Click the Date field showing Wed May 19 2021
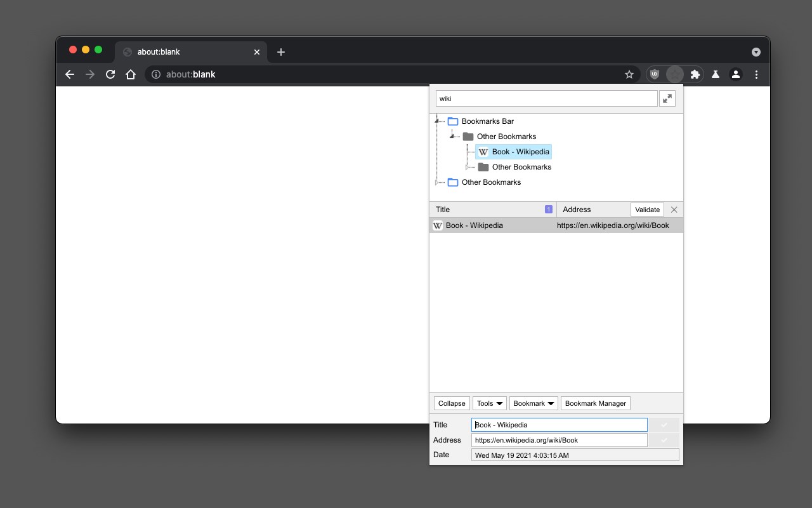812x508 pixels. coord(575,455)
